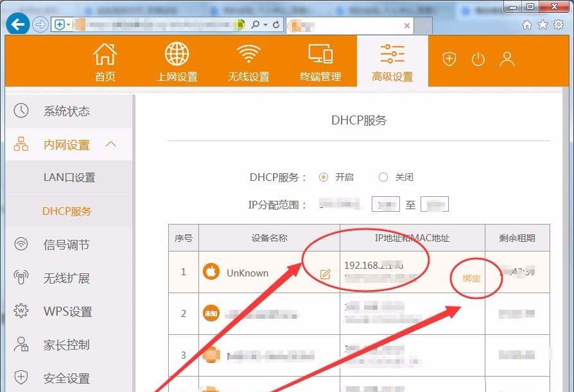Click edit pencil icon for UnKnown device
574x392 pixels.
326,274
